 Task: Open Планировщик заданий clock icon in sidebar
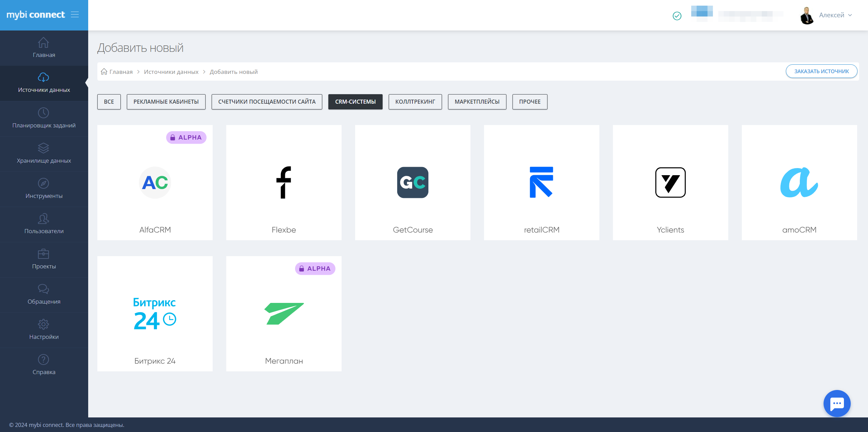coord(43,113)
